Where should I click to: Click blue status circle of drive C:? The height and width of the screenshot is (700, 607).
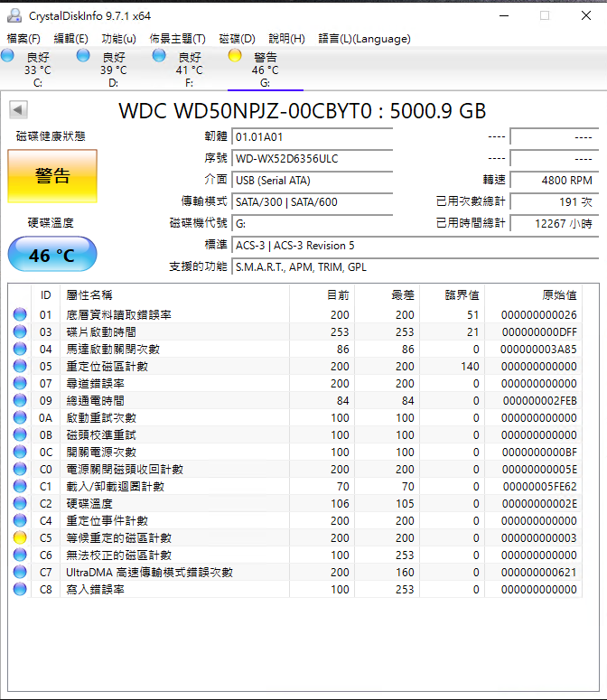(x=8, y=56)
